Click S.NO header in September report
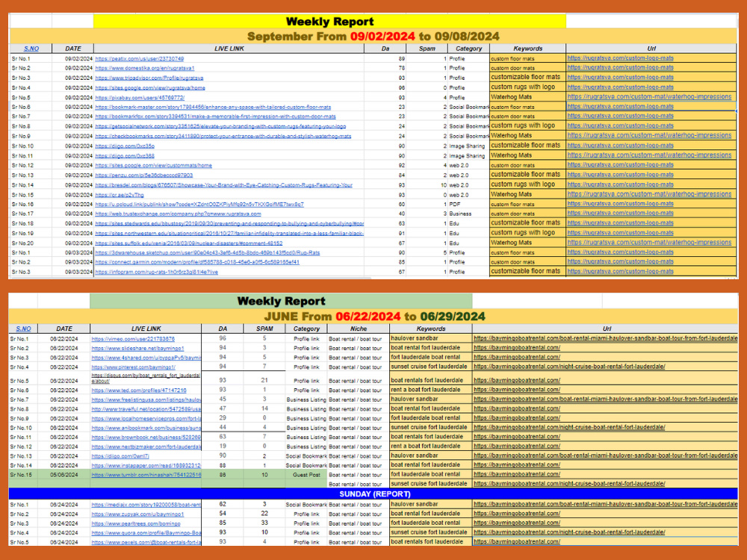Viewport: 747px width, 560px height. (x=31, y=49)
